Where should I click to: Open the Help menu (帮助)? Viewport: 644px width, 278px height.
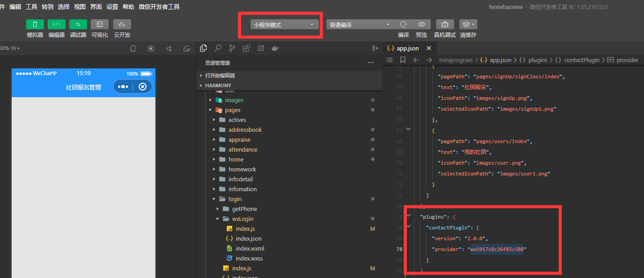click(x=128, y=7)
